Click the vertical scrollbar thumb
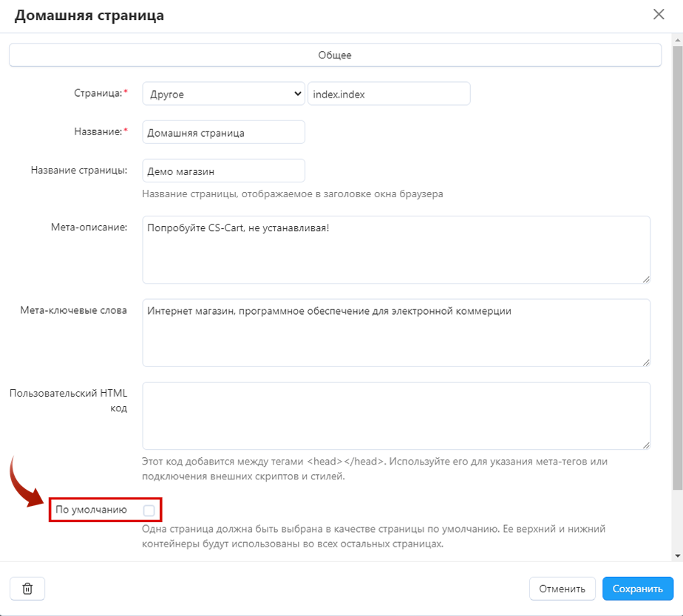Image resolution: width=683 pixels, height=616 pixels. pyautogui.click(x=677, y=266)
